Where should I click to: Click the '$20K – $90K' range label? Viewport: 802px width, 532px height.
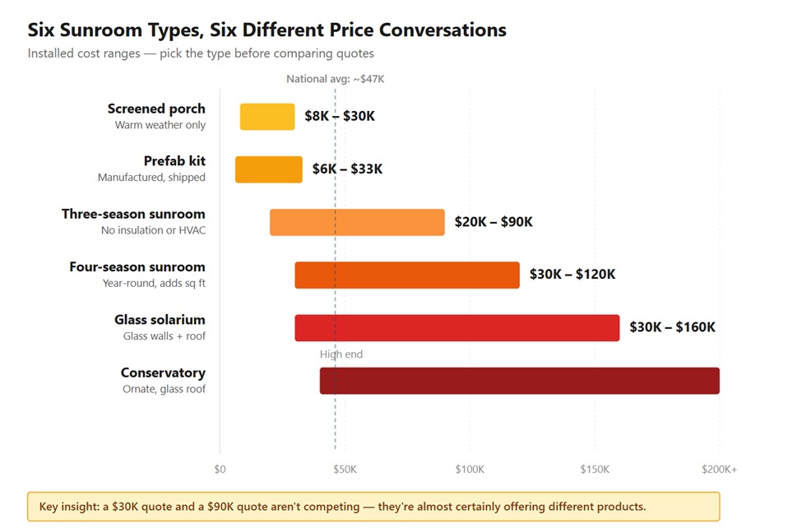pos(494,222)
